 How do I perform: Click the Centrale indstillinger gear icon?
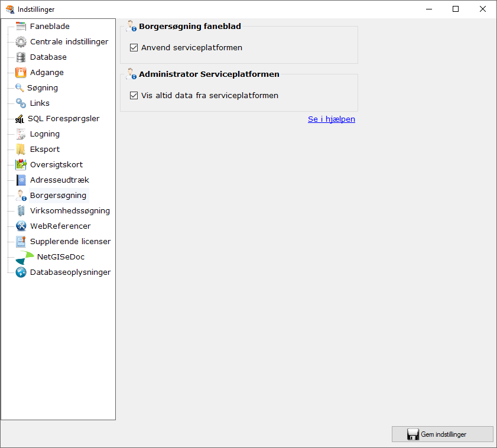tap(21, 42)
